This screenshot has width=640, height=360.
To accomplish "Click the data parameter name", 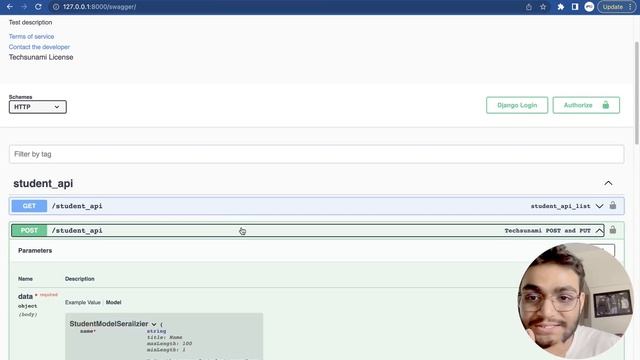I will pyautogui.click(x=25, y=296).
